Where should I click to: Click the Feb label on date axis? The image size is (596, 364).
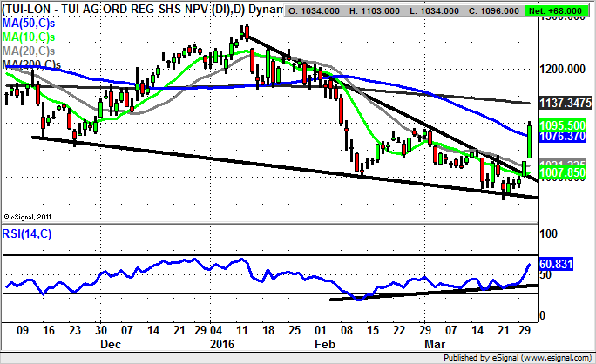pyautogui.click(x=324, y=345)
